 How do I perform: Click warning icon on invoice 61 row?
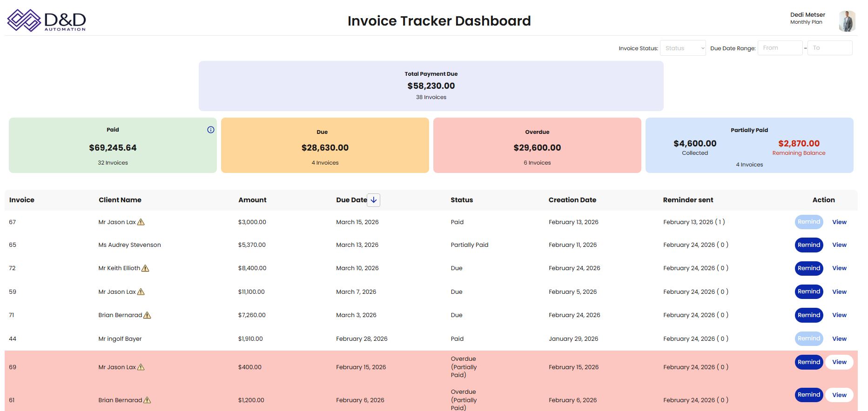147,400
